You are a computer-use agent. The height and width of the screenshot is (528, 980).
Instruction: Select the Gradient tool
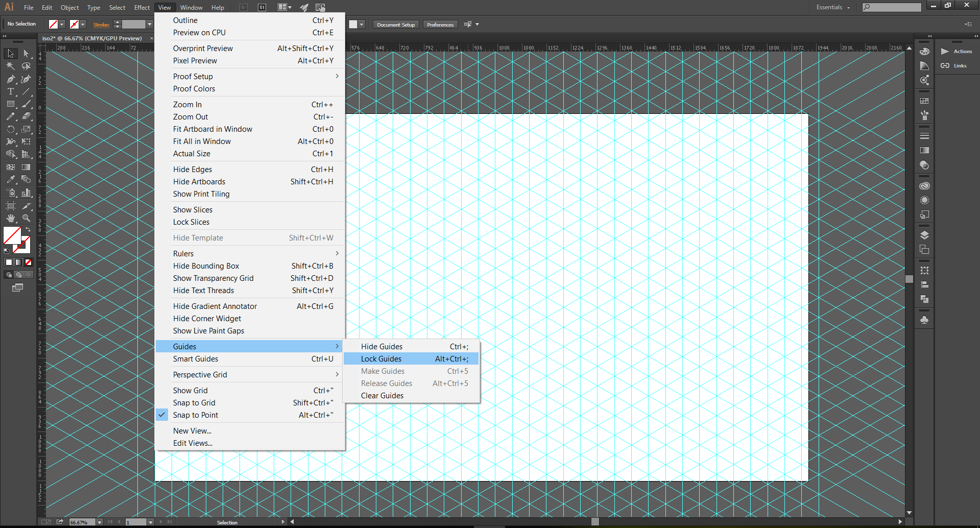[x=26, y=167]
